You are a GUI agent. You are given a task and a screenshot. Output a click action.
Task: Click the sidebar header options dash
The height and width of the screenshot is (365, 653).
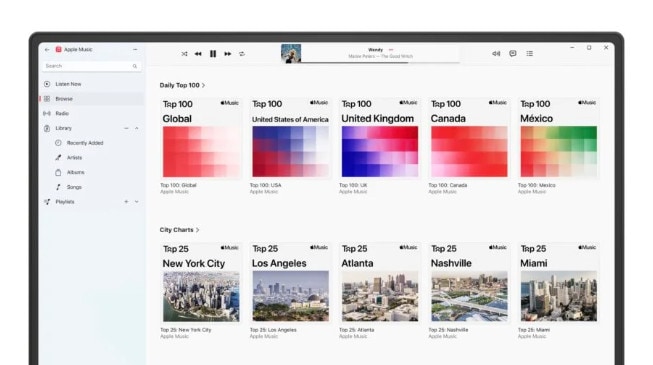tap(135, 50)
